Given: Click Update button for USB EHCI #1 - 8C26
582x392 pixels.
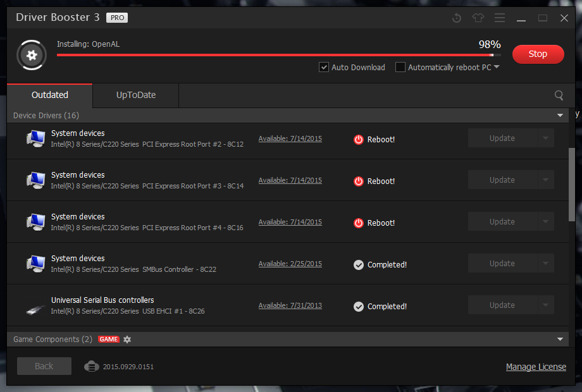Looking at the screenshot, I should [502, 305].
